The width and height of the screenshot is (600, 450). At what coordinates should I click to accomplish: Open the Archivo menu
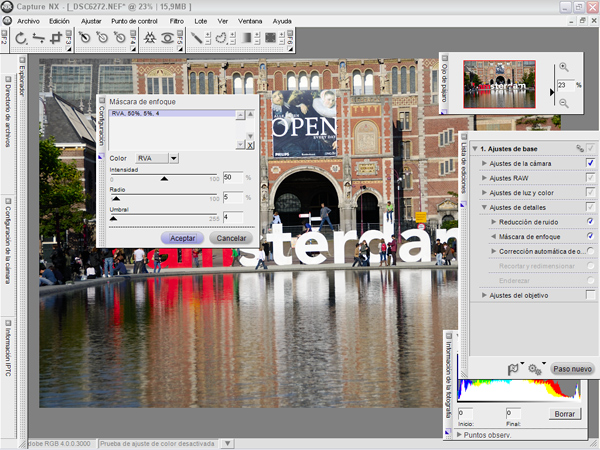(x=28, y=21)
